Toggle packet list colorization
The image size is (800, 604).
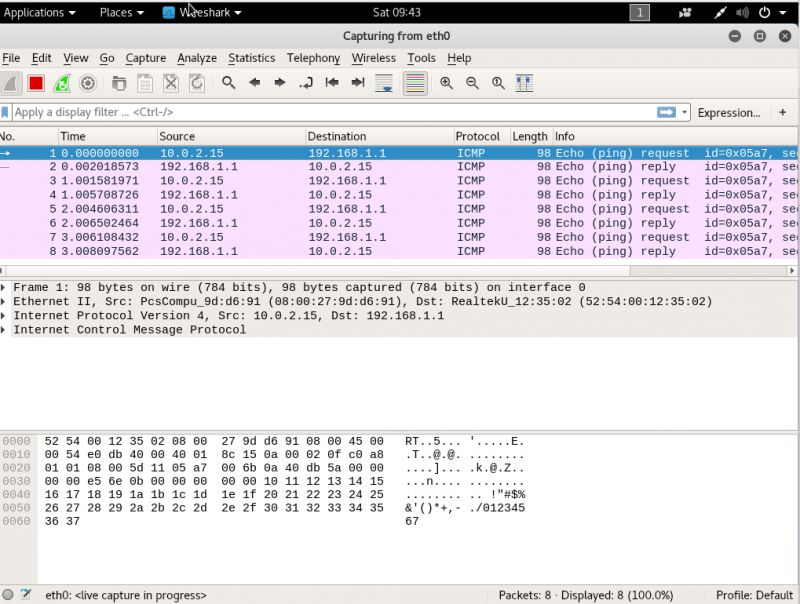[415, 83]
